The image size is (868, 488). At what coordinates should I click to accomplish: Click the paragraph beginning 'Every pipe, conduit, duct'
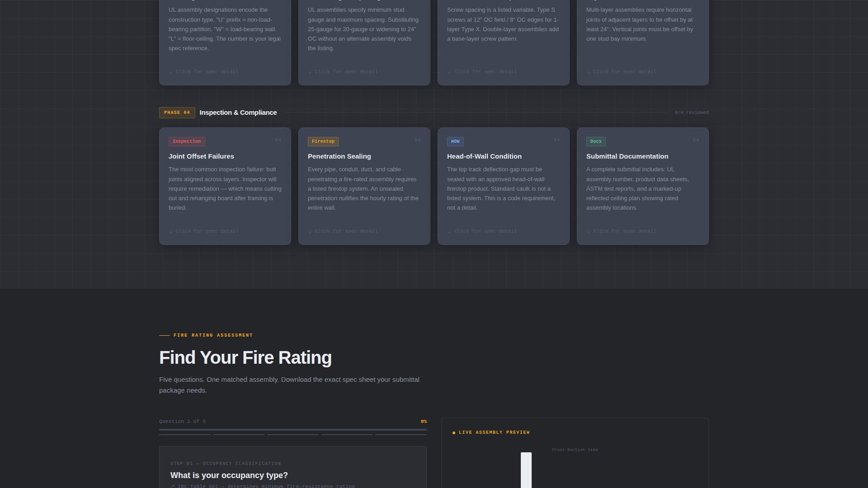coord(364,188)
